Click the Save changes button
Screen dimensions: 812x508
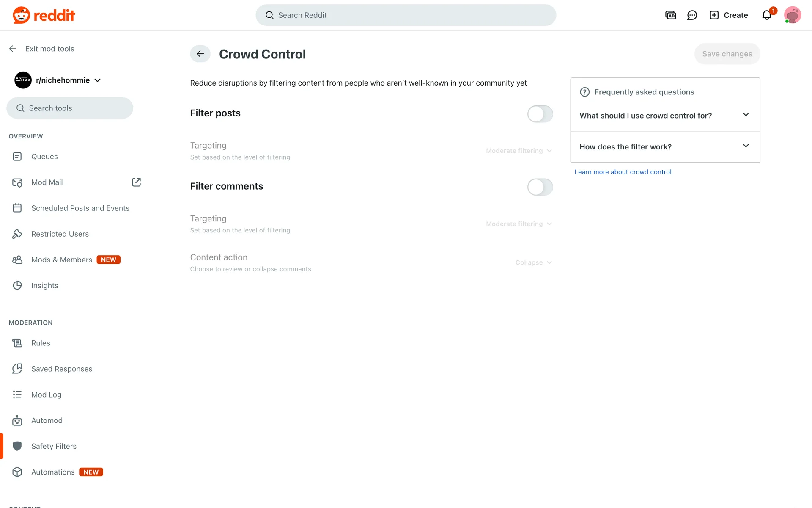[727, 54]
